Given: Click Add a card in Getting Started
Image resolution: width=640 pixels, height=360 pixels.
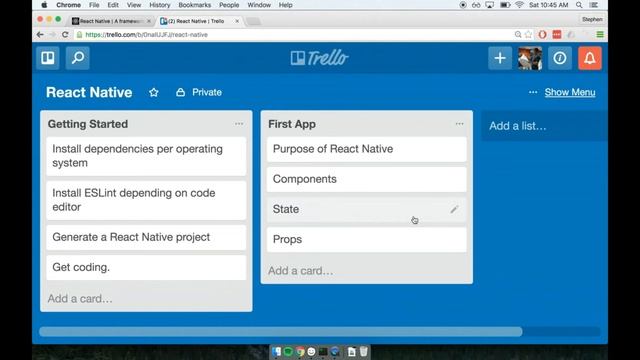Looking at the screenshot, I should pos(80,299).
